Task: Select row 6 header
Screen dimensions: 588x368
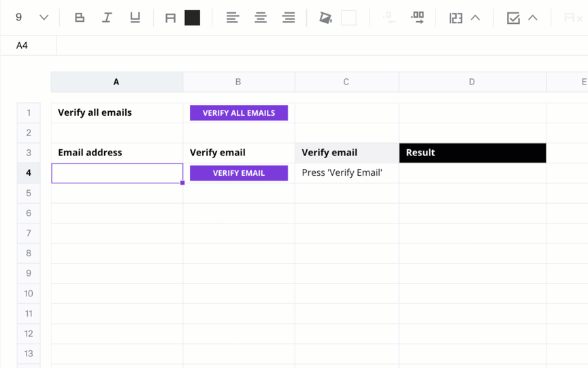Action: click(29, 213)
